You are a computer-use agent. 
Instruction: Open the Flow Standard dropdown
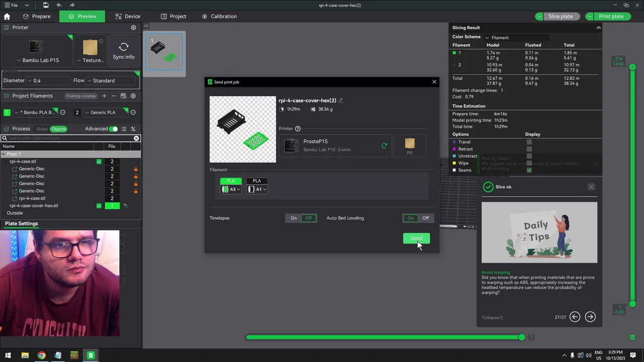click(x=111, y=80)
